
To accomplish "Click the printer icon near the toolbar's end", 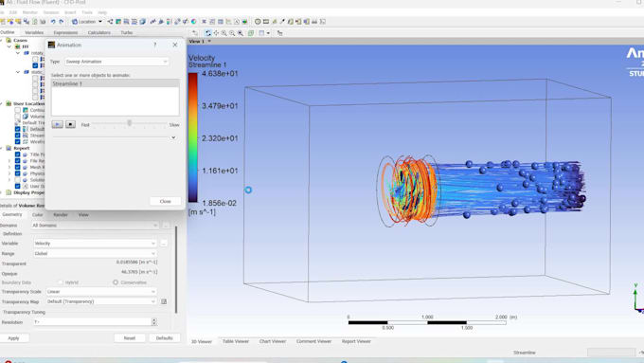I will pos(314,22).
